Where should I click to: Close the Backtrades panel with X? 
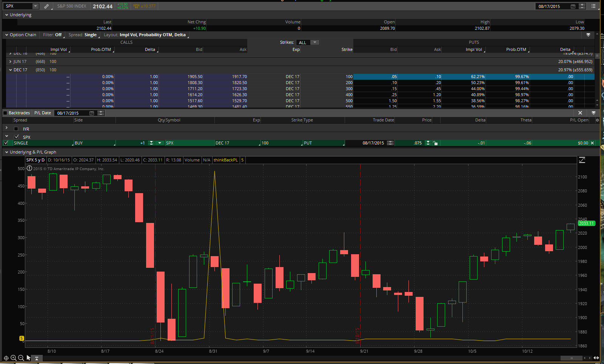point(580,113)
